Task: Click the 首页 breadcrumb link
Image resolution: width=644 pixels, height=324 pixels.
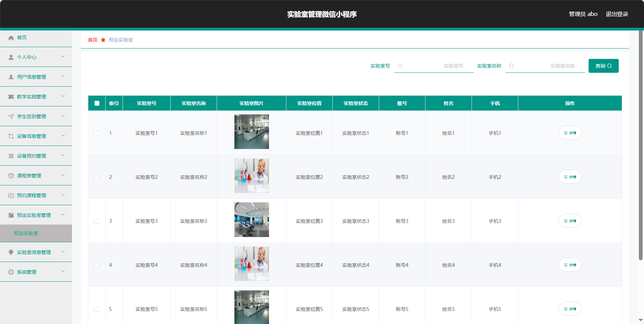Action: click(x=93, y=40)
